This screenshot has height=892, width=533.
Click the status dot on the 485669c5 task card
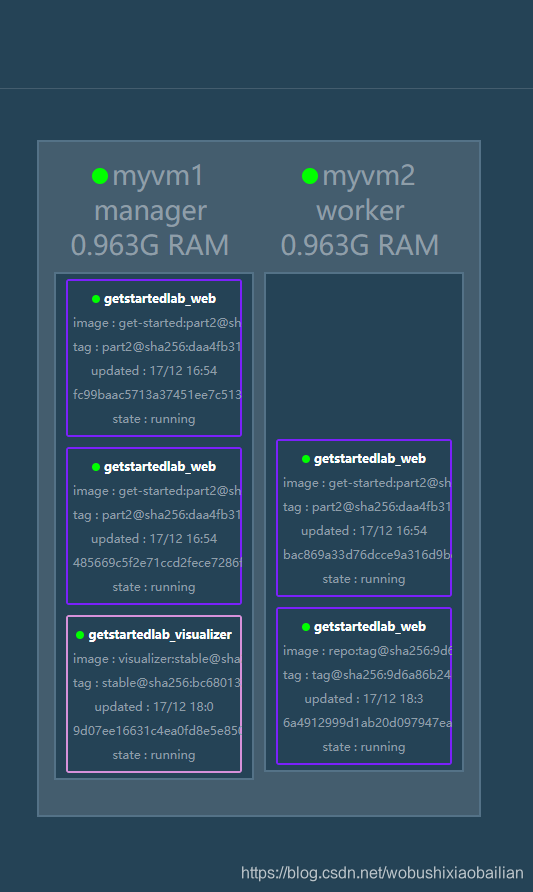point(96,467)
